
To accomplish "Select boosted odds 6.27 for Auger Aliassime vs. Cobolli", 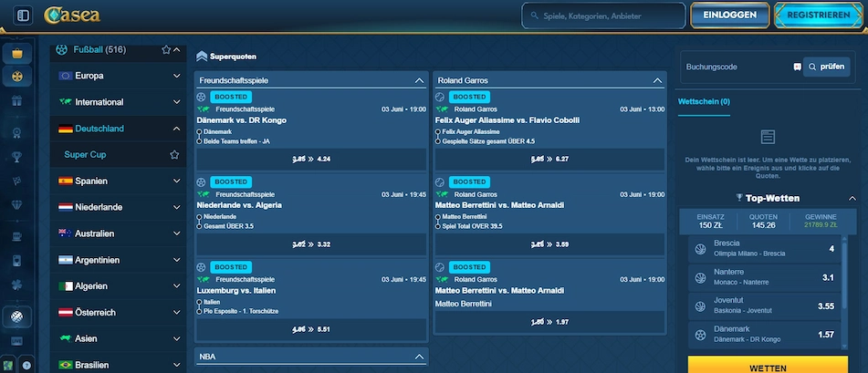I will (x=549, y=160).
